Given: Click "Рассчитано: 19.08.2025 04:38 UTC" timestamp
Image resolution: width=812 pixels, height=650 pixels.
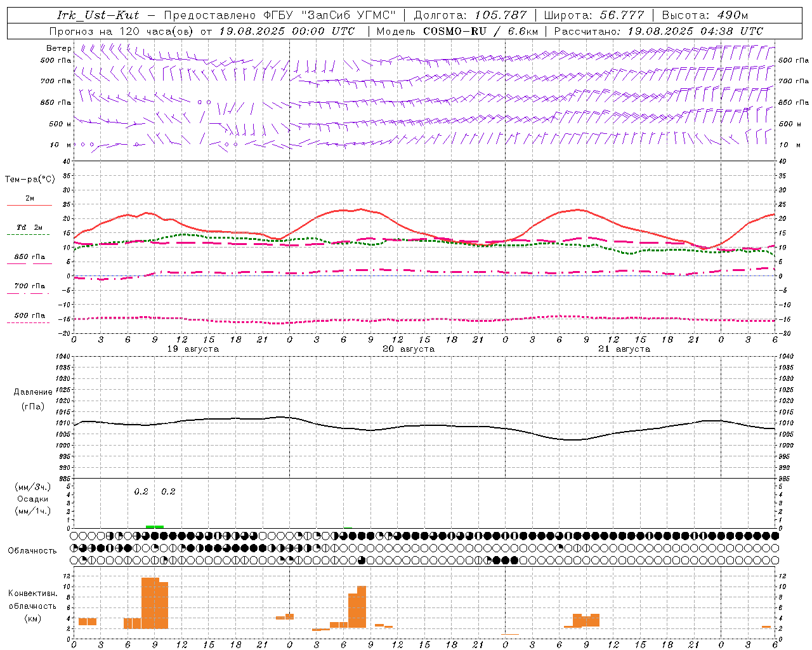Looking at the screenshot, I should (x=658, y=31).
